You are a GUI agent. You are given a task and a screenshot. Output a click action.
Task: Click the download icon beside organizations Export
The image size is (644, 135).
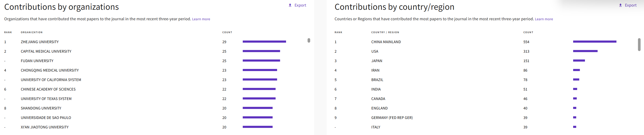(x=290, y=5)
